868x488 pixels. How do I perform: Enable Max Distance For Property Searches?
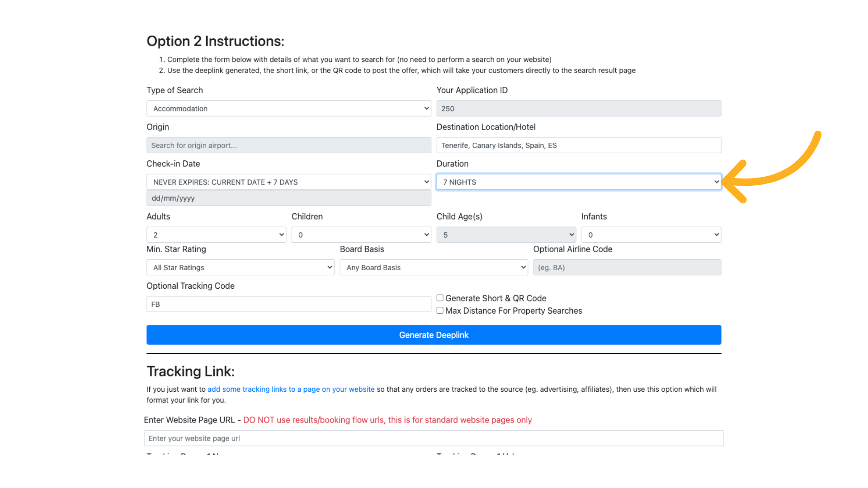click(x=440, y=310)
